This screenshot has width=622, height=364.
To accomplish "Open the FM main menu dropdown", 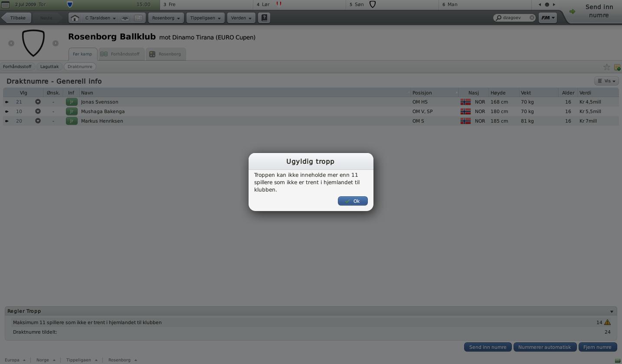I will point(548,18).
